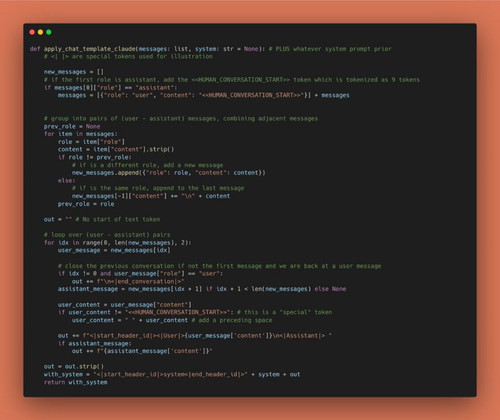This screenshot has width=500, height=420.
Task: Click the line "if idx != 0 and user_message..."
Action: [x=140, y=273]
